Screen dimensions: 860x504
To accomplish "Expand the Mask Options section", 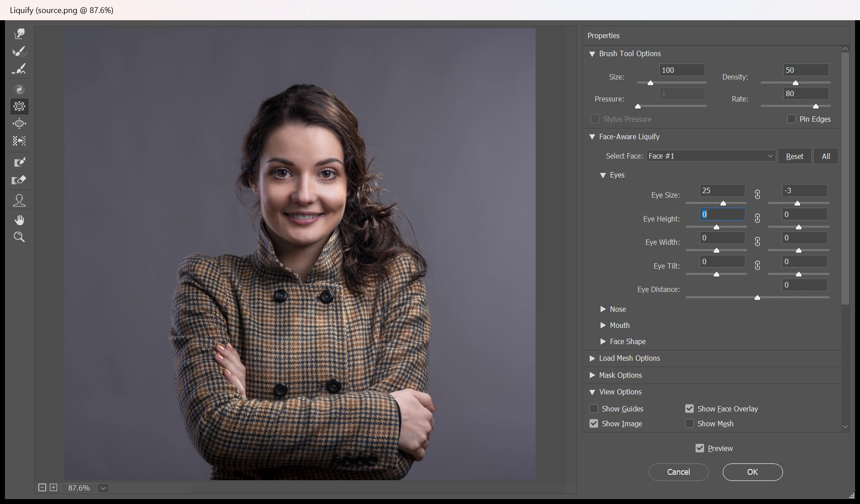I will click(x=592, y=375).
